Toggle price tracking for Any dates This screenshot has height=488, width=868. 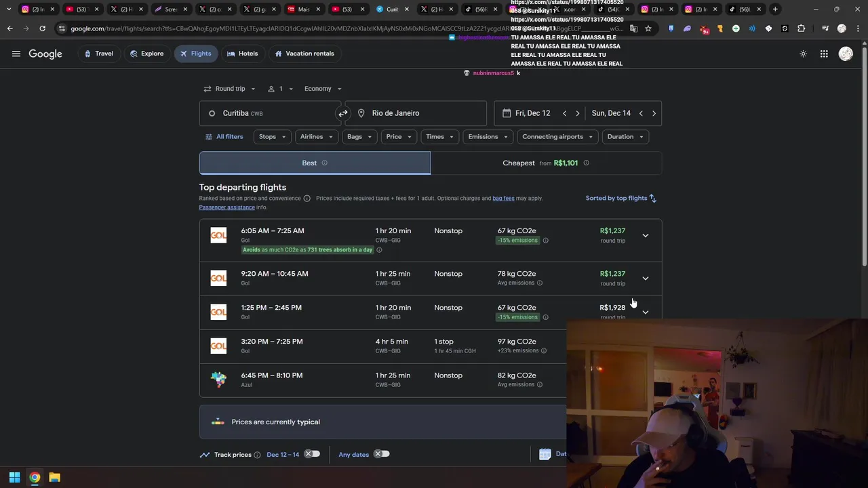(382, 454)
